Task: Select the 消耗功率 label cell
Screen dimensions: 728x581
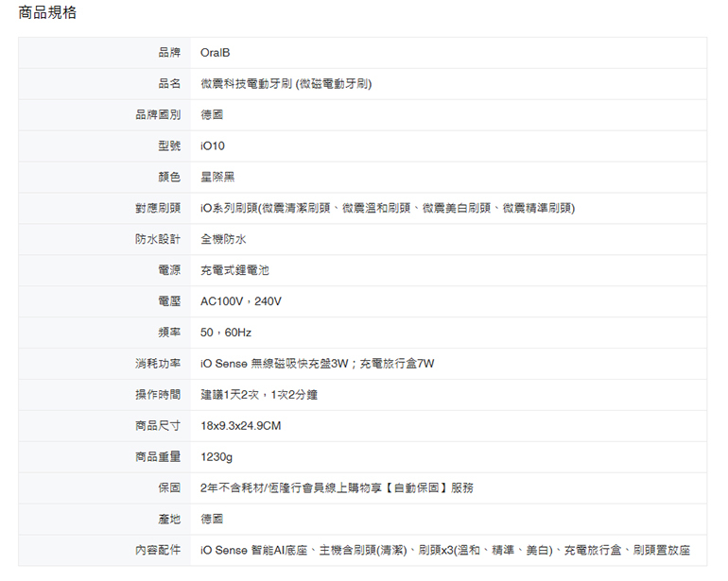Action: pos(104,364)
